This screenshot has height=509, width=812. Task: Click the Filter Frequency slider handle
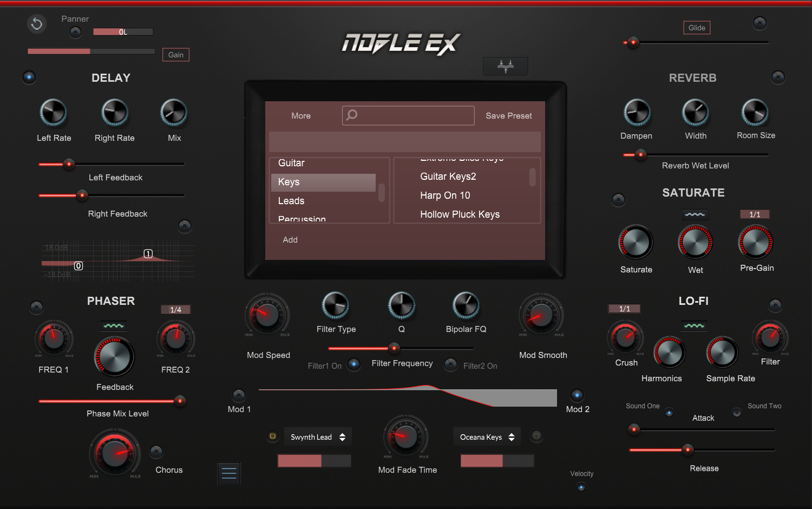[394, 348]
